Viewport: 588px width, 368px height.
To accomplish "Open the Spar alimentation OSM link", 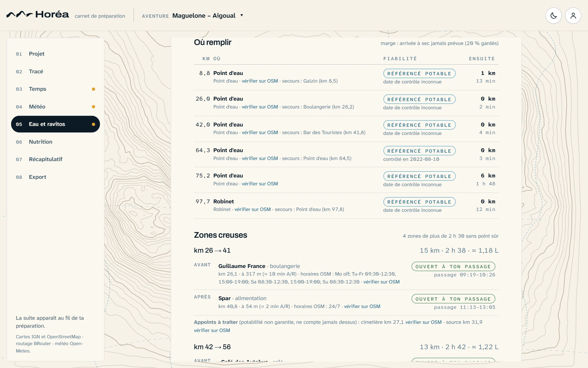I will [x=362, y=306].
